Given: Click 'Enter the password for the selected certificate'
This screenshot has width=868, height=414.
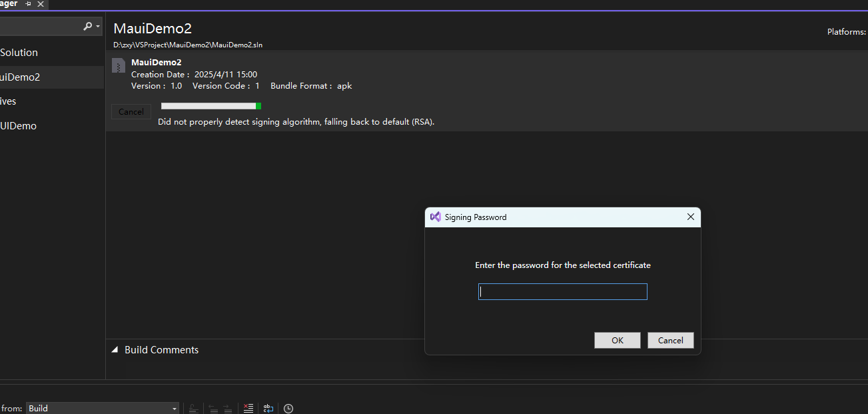Looking at the screenshot, I should tap(563, 265).
